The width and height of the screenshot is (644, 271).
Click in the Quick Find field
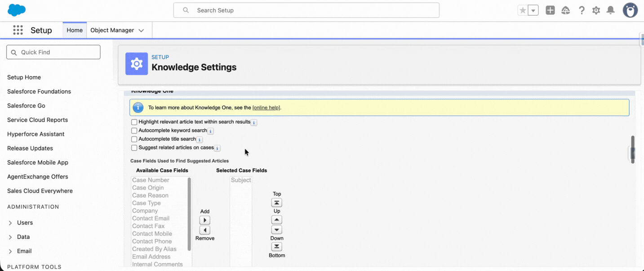click(53, 52)
